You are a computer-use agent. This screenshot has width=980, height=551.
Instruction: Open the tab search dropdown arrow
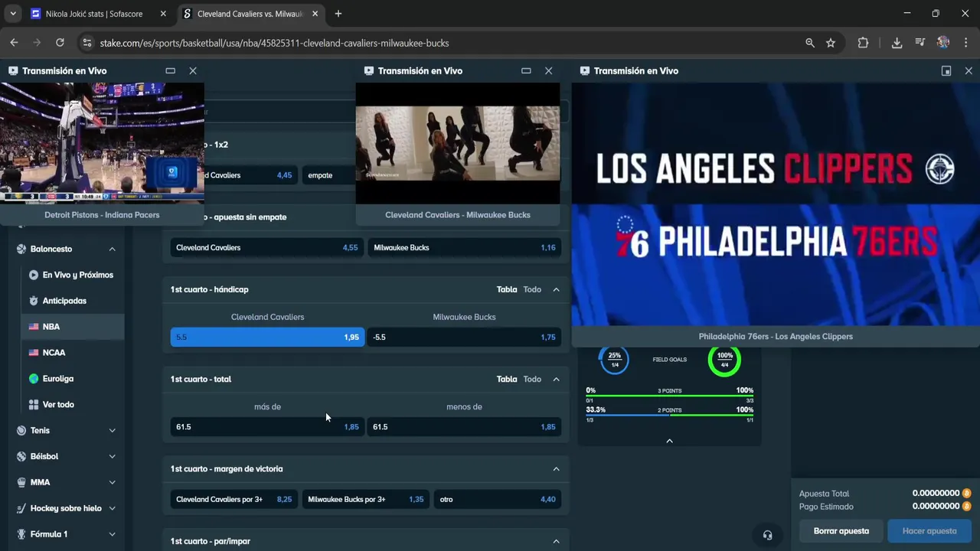click(x=13, y=14)
